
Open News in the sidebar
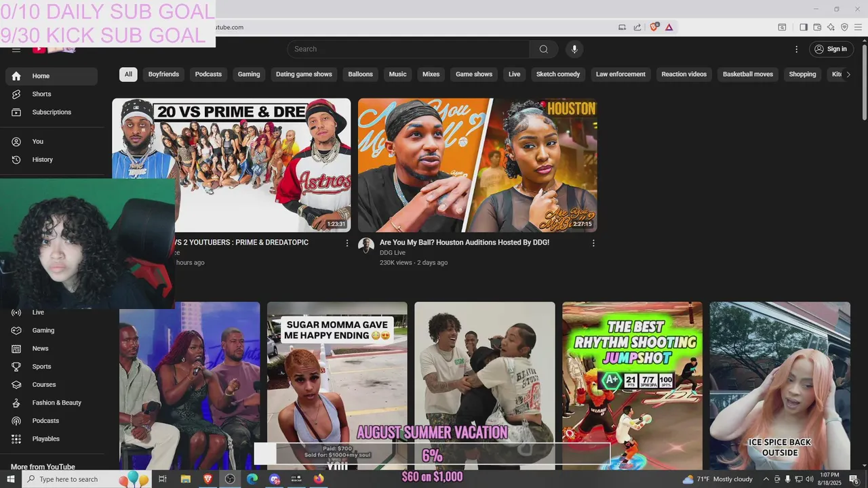52,348
